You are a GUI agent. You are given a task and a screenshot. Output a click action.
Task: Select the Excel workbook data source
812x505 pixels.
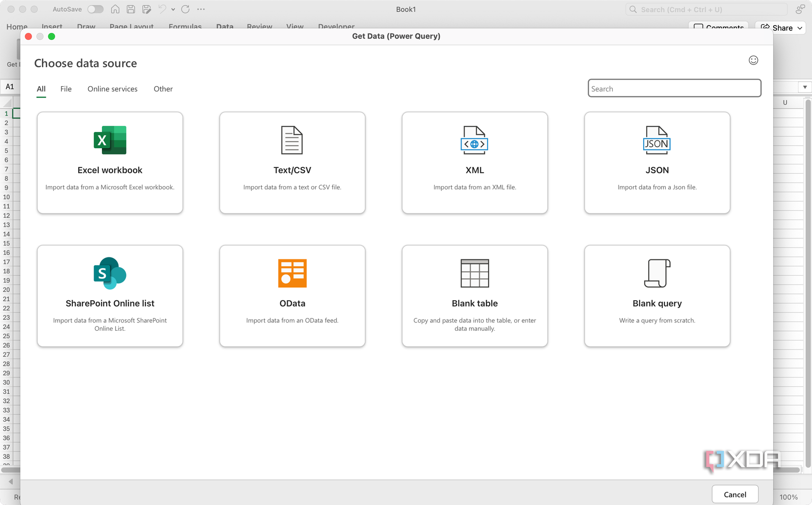(109, 162)
